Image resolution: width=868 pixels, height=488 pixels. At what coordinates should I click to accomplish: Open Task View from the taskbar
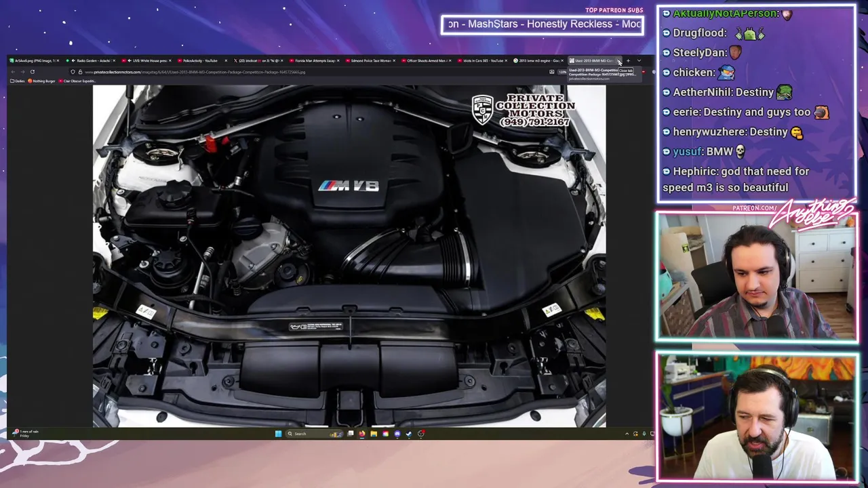click(351, 434)
